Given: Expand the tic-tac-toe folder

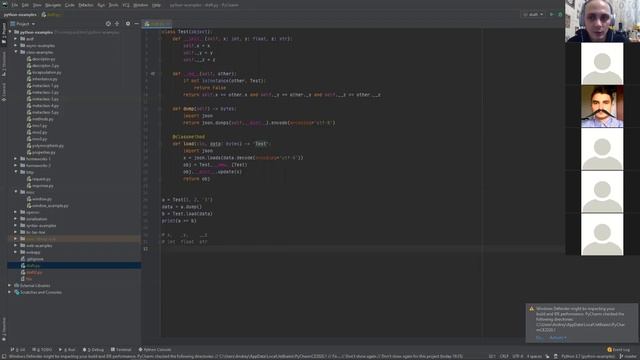Looking at the screenshot, I should click(16, 232).
